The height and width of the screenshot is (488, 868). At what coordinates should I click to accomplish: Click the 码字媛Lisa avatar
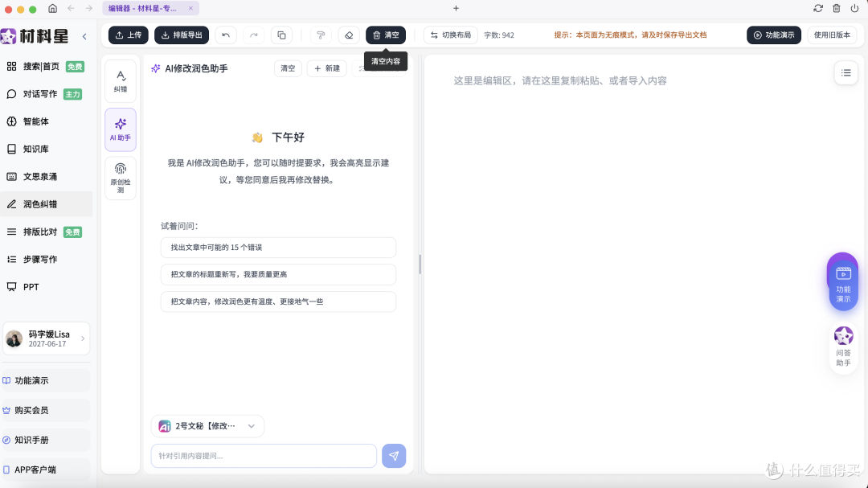click(x=14, y=338)
